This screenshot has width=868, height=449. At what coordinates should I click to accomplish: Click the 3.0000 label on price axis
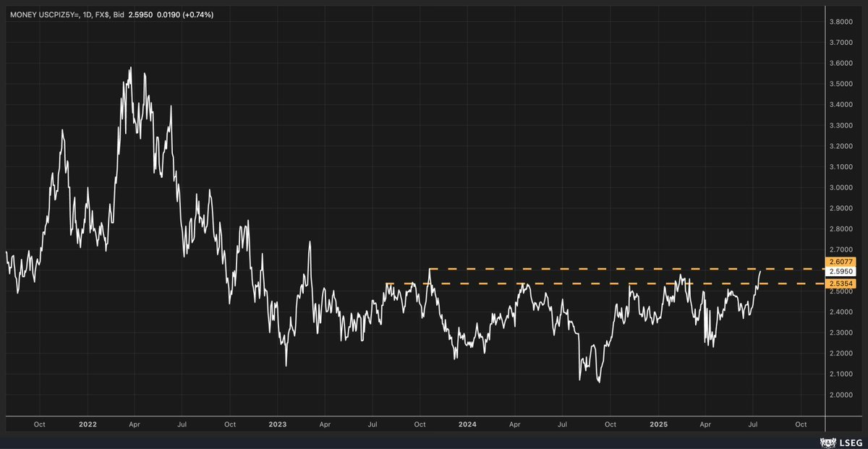[x=839, y=187]
